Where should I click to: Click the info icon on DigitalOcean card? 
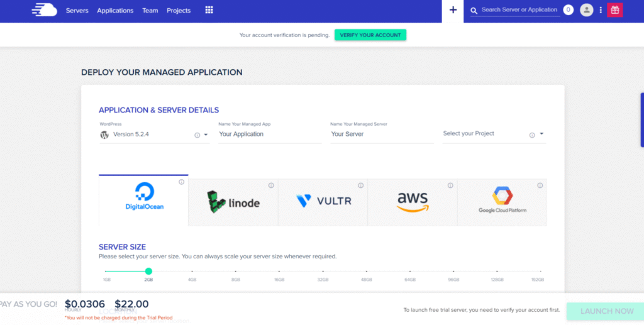coord(181,182)
